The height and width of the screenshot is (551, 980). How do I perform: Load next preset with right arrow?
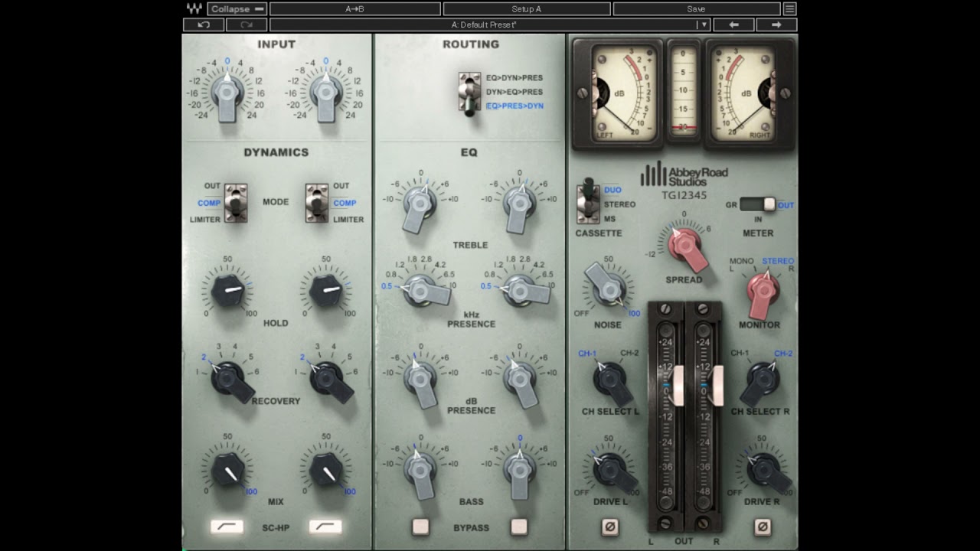(776, 24)
